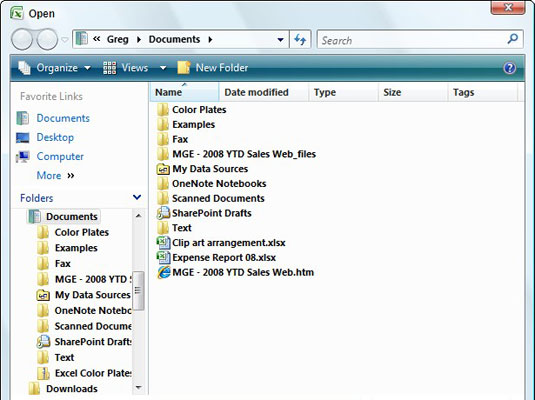Sort by the Tags column header
The width and height of the screenshot is (535, 400).
(483, 92)
